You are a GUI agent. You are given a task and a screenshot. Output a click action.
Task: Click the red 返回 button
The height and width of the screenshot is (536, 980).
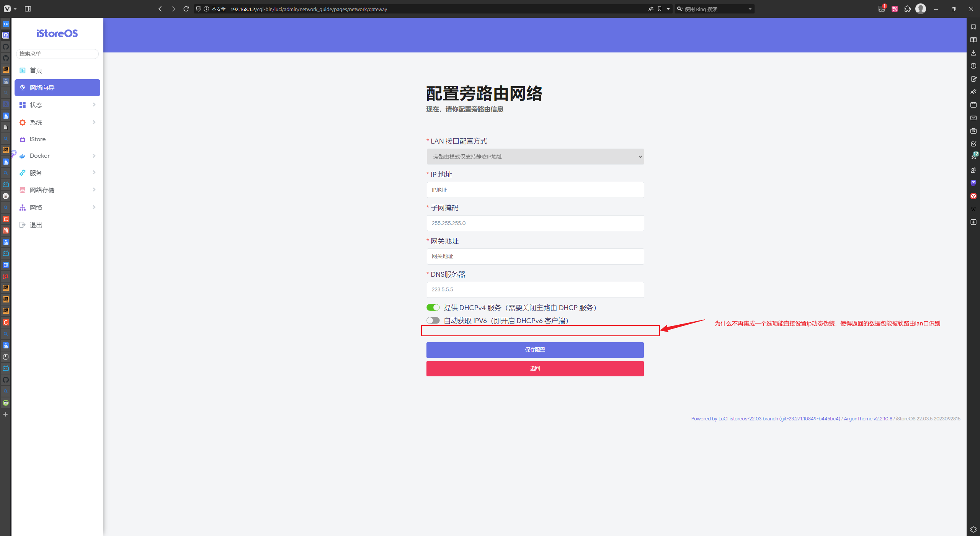tap(535, 368)
